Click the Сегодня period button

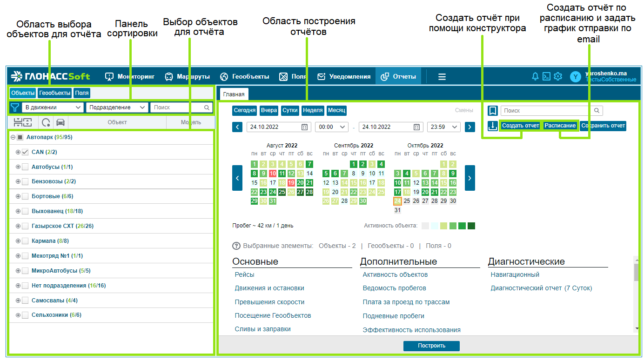(x=244, y=111)
